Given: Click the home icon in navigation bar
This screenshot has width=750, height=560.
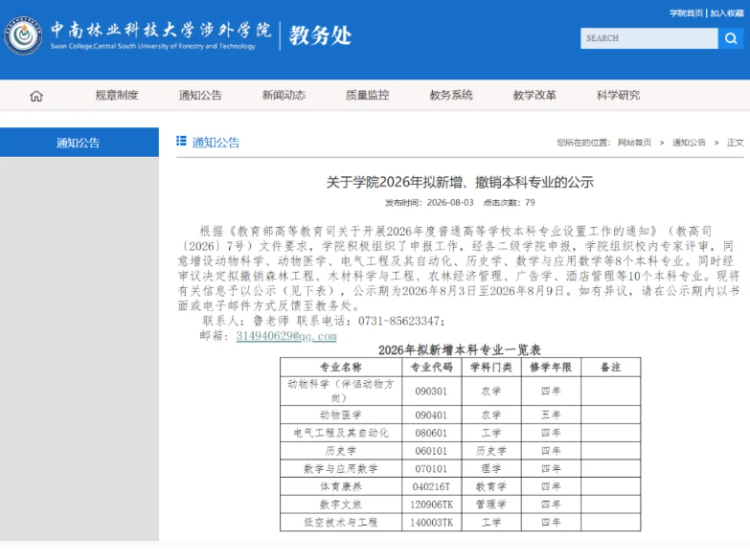Looking at the screenshot, I should tap(36, 96).
